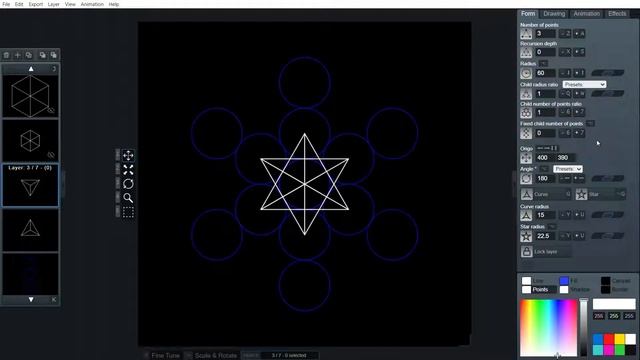
Task: Click the Number of points icon
Action: point(526,33)
